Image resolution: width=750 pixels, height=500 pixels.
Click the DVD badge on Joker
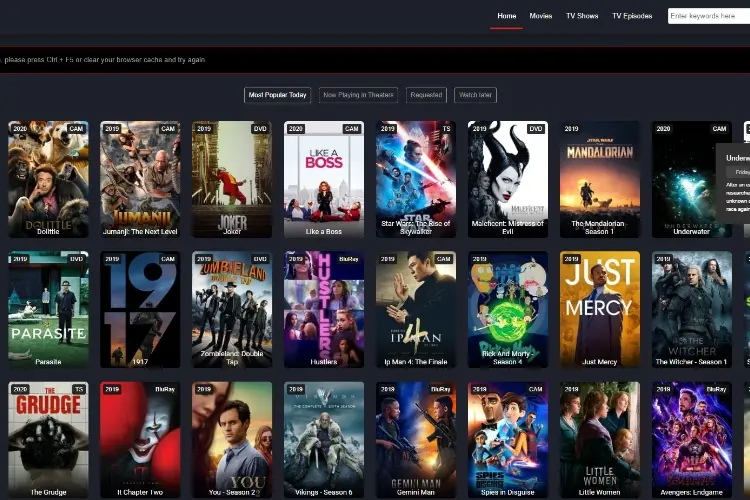(x=260, y=129)
